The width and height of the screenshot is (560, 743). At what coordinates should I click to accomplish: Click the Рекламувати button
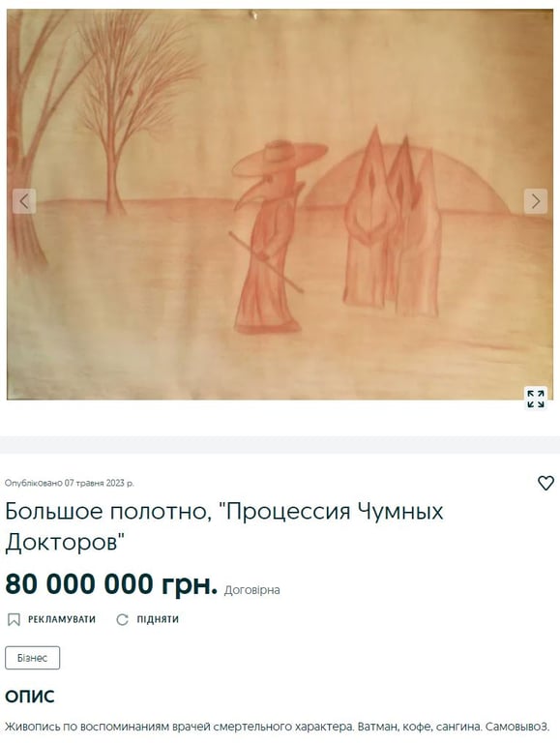[x=51, y=619]
